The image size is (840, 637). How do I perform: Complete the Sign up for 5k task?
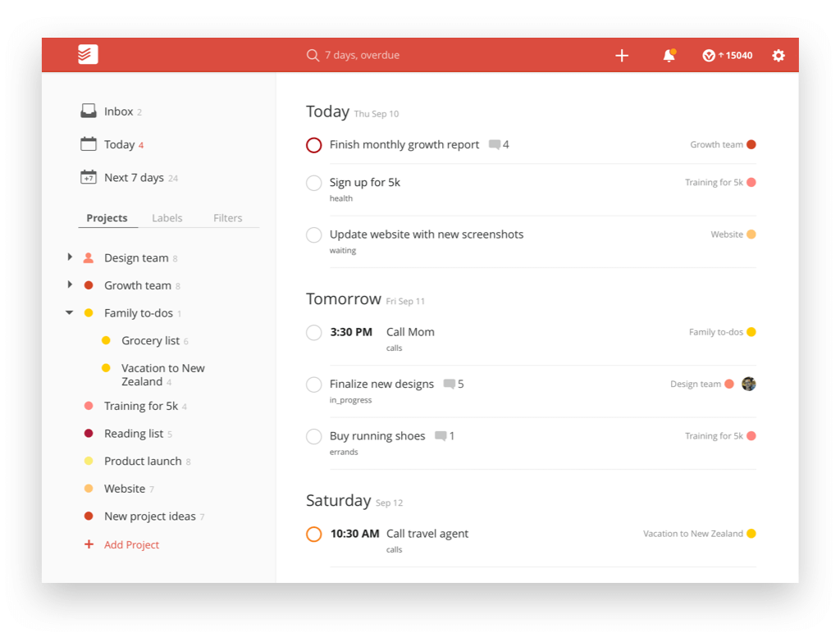pos(313,182)
